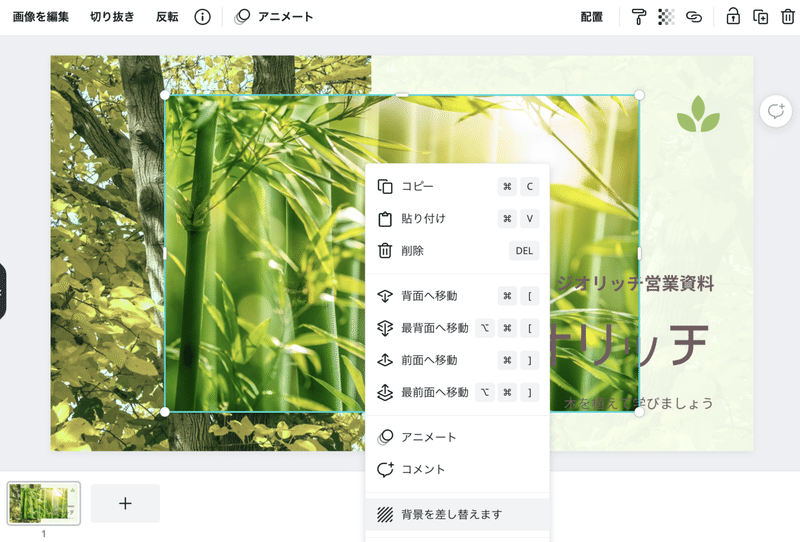
Task: Click the 切り抜き crop button
Action: coord(112,17)
